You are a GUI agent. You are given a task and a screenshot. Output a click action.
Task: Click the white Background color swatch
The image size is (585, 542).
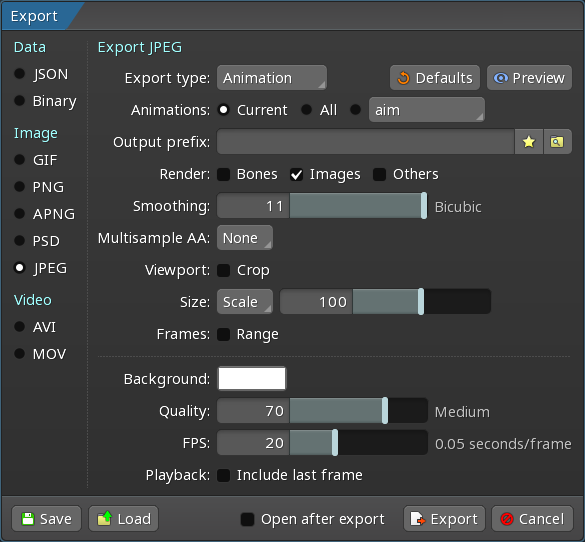pos(252,378)
